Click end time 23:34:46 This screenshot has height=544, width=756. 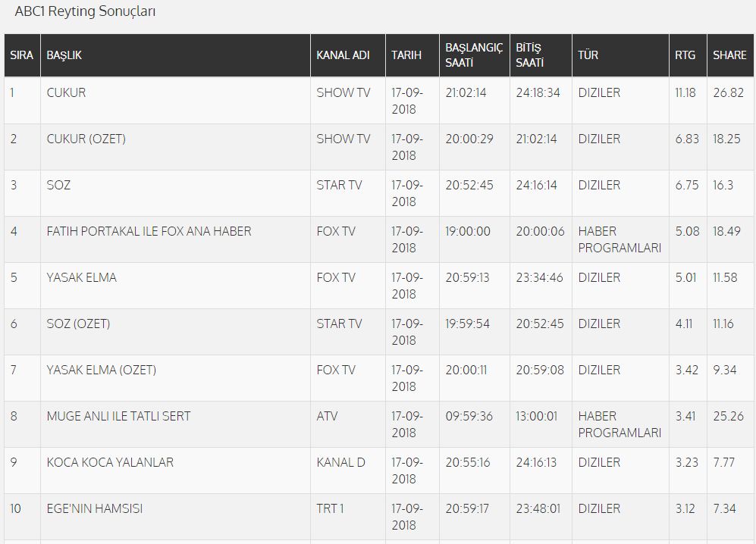click(x=540, y=277)
